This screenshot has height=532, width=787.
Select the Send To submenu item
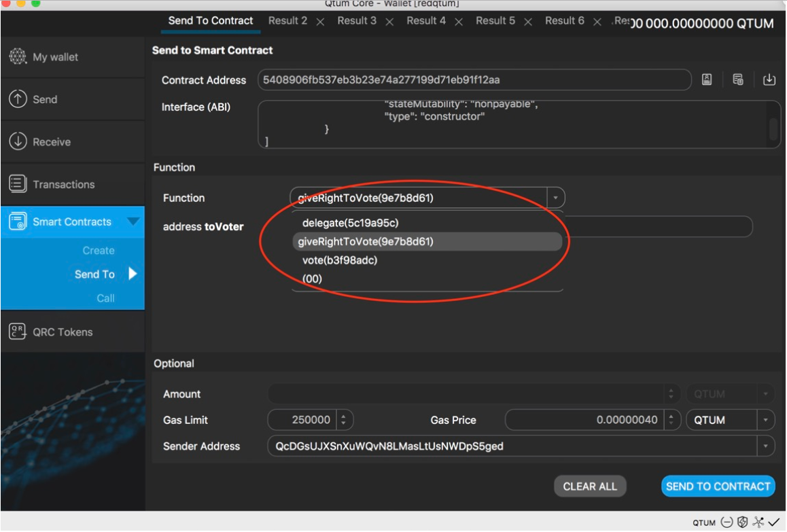(94, 274)
